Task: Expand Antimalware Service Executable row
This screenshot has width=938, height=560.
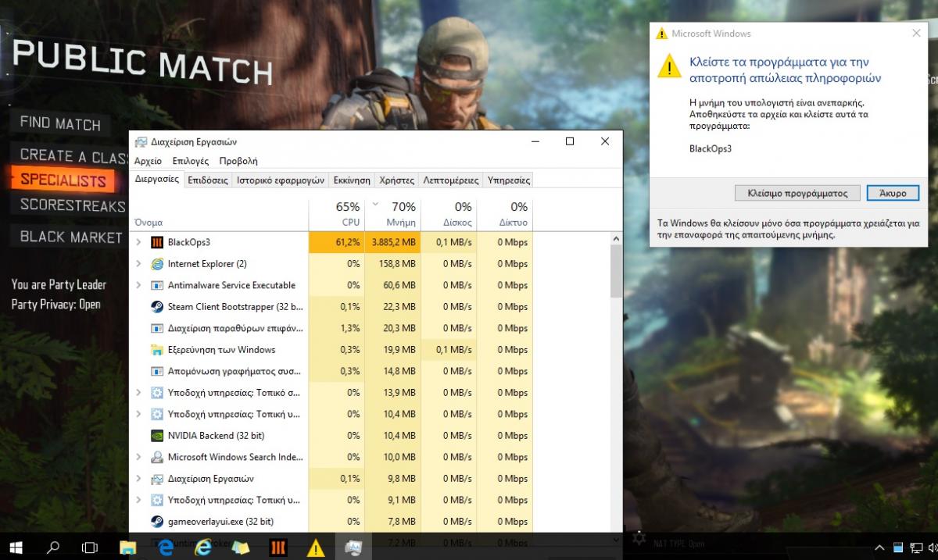Action: click(138, 285)
